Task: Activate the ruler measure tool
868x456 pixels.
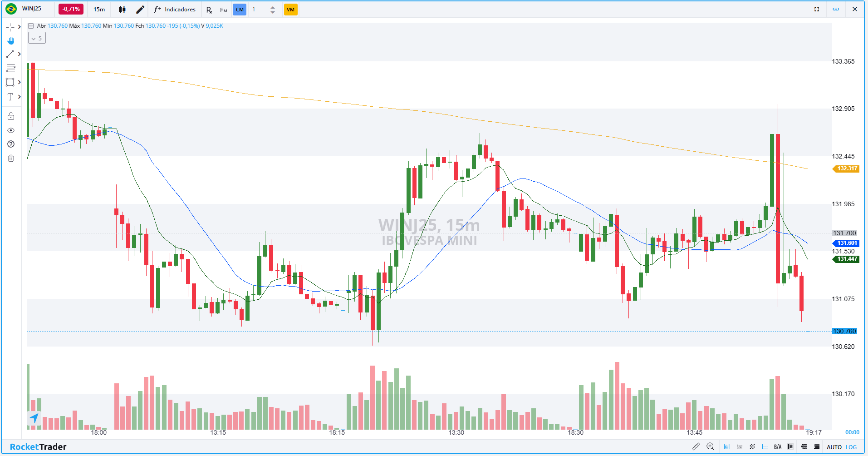Action: tap(696, 447)
